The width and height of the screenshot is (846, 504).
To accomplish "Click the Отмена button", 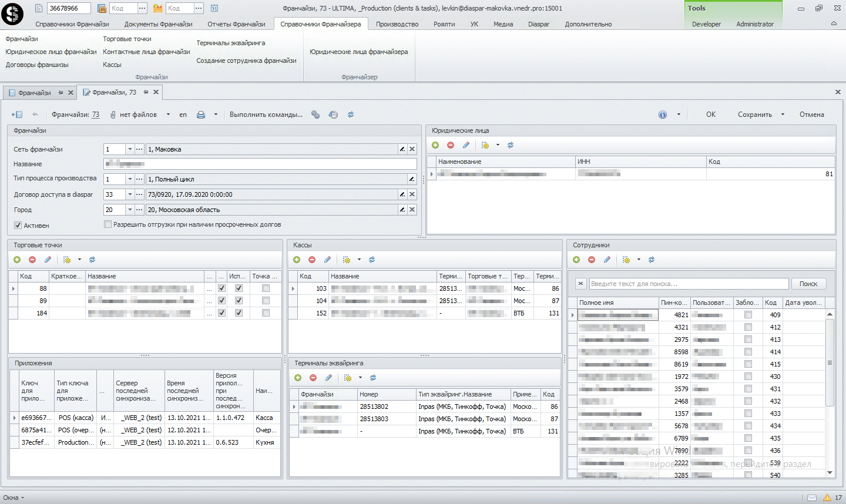I will (811, 115).
